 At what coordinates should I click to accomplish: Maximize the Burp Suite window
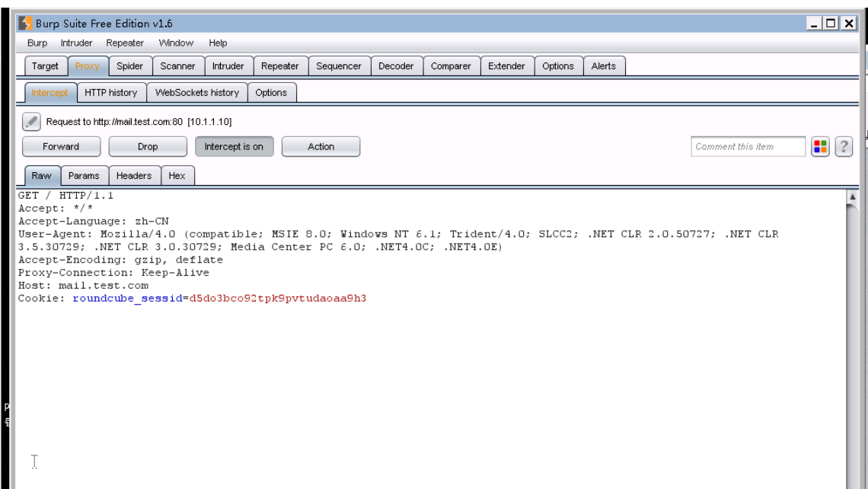pyautogui.click(x=831, y=24)
